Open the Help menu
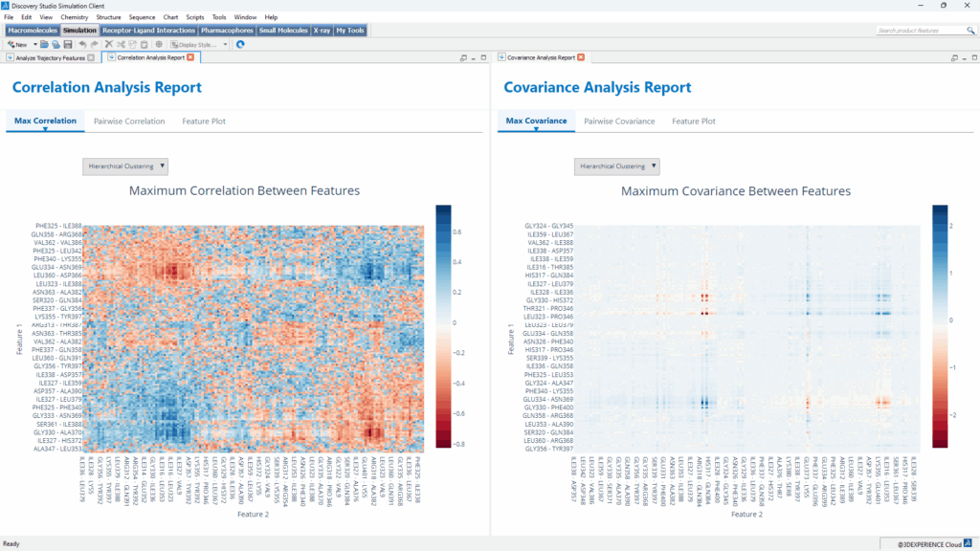The image size is (980, 551). pyautogui.click(x=271, y=17)
